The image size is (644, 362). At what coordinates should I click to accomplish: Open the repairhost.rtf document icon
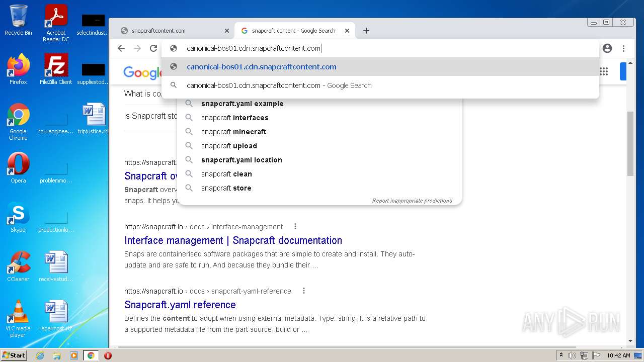pos(56,315)
